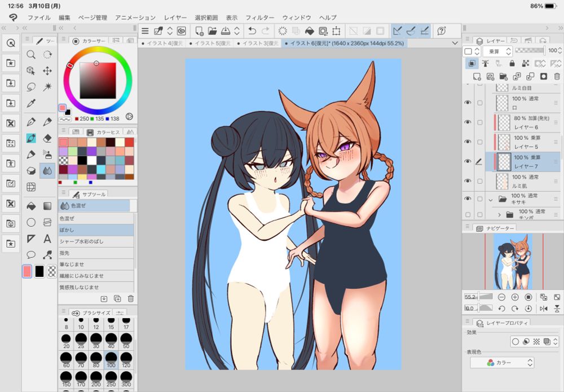Select the シャープ水彩のばし sub tool
This screenshot has width=564, height=392.
(x=96, y=241)
